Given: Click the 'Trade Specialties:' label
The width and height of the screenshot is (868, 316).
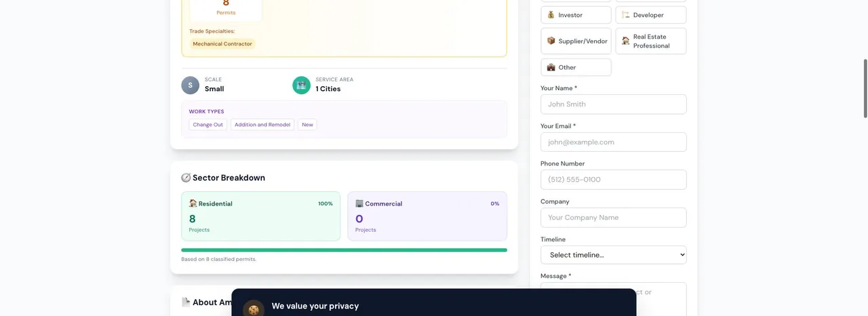Looking at the screenshot, I should [212, 31].
